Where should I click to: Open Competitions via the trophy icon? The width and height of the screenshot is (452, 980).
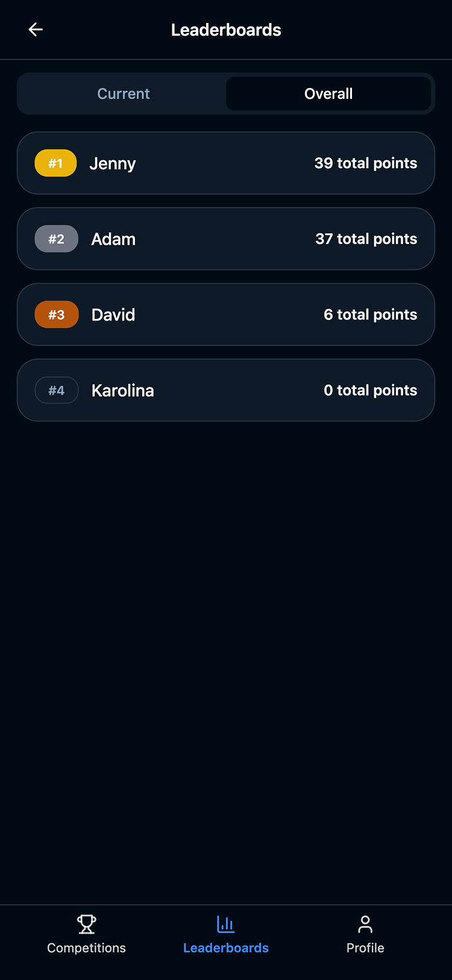pyautogui.click(x=87, y=923)
